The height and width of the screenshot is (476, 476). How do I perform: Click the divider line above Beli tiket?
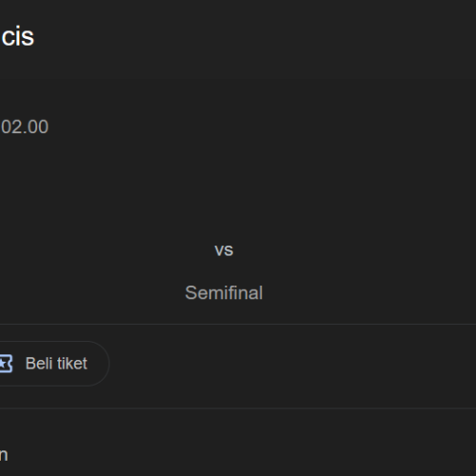[x=238, y=324]
